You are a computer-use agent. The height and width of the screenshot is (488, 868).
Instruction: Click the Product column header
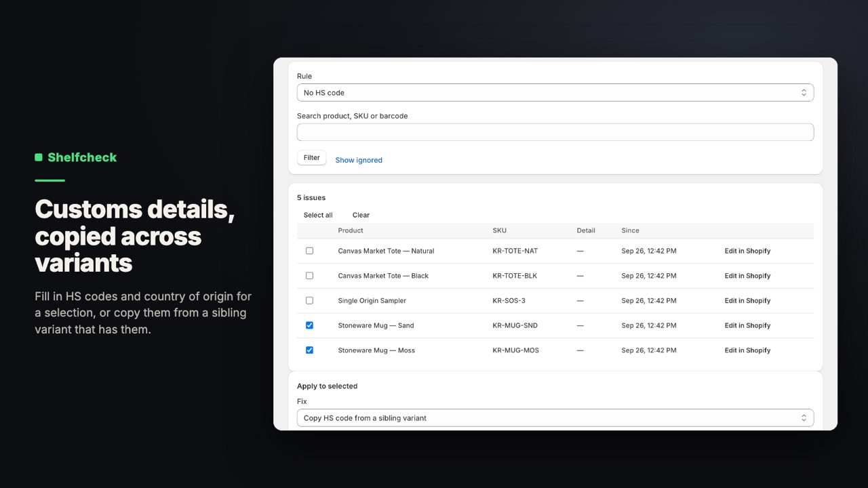351,230
